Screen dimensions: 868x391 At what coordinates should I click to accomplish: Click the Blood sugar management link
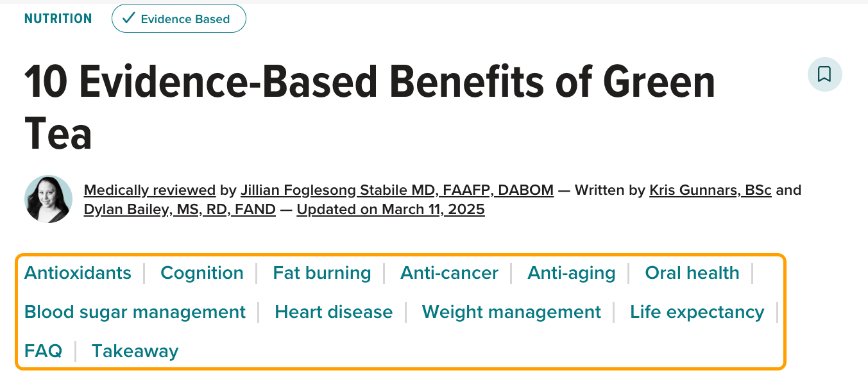(x=135, y=312)
